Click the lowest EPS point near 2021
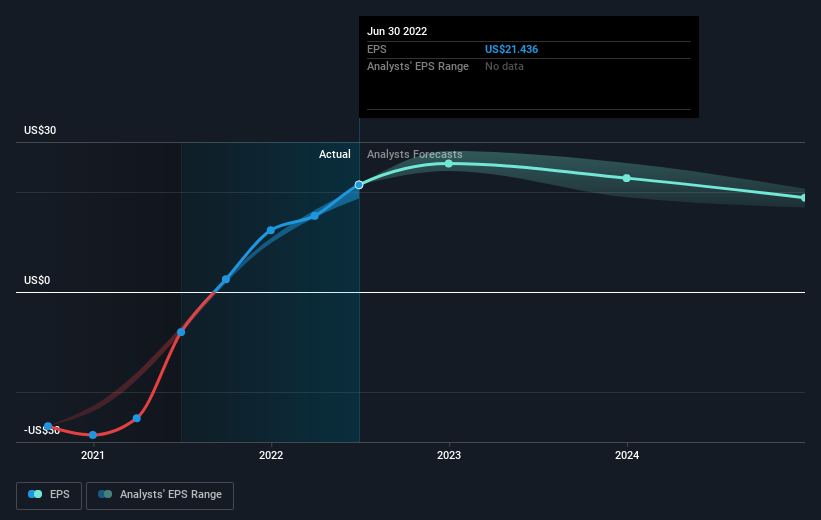 pos(93,435)
